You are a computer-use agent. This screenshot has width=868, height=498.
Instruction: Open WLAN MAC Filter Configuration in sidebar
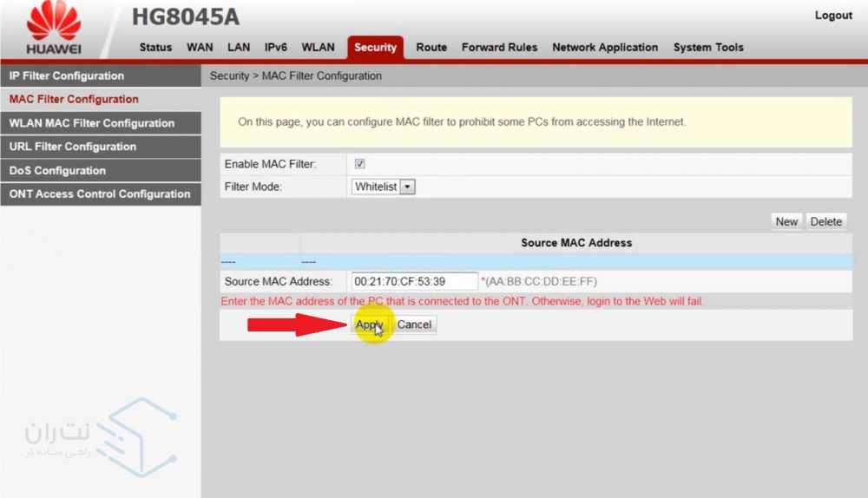tap(92, 123)
